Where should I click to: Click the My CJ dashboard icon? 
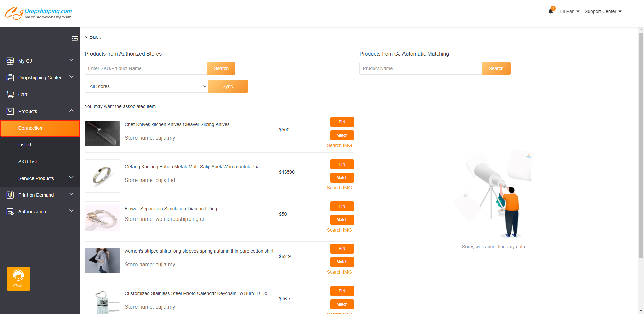pos(10,61)
